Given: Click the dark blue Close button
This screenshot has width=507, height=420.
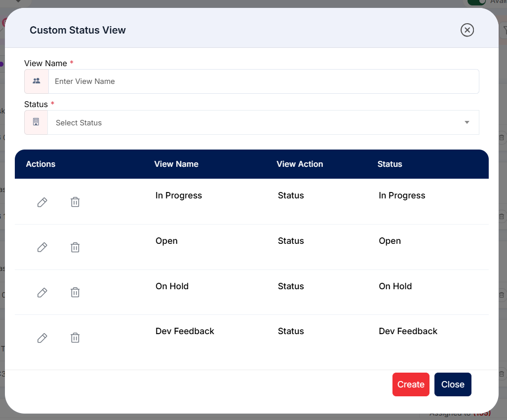Looking at the screenshot, I should 453,384.
